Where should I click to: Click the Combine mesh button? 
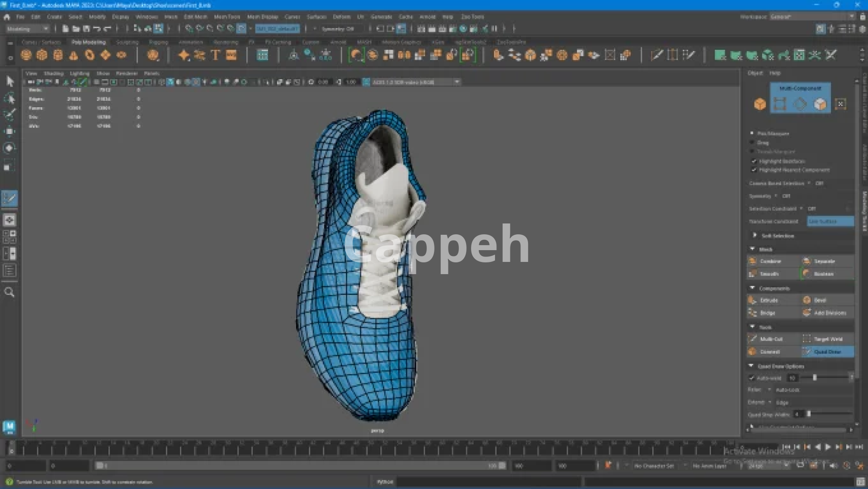(x=770, y=261)
